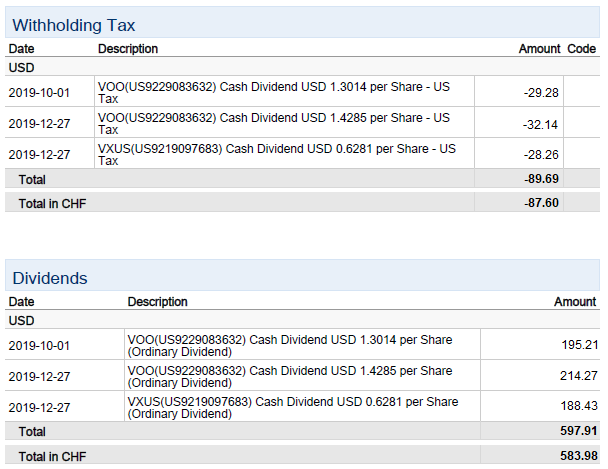The image size is (608, 469).
Task: Click the Total in CHF -87.60 value
Action: pyautogui.click(x=541, y=203)
